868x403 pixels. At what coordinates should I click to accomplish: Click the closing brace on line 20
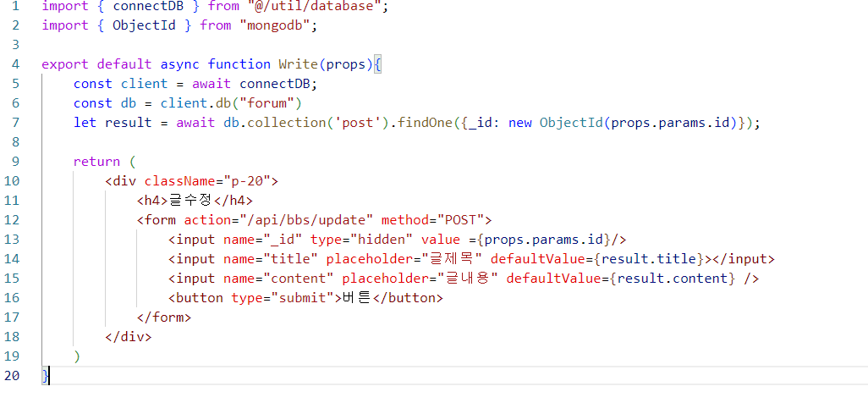(x=46, y=376)
